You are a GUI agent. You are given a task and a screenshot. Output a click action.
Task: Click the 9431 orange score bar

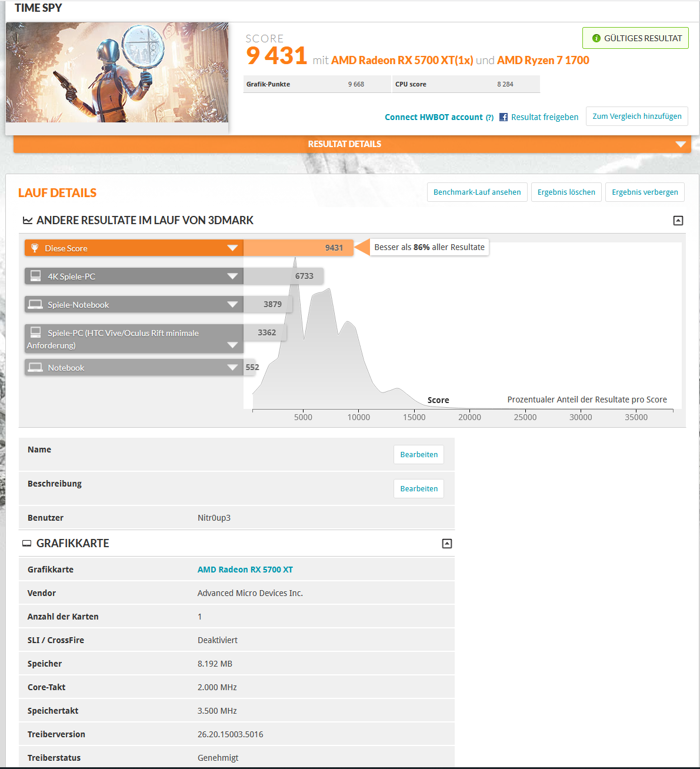click(x=298, y=248)
